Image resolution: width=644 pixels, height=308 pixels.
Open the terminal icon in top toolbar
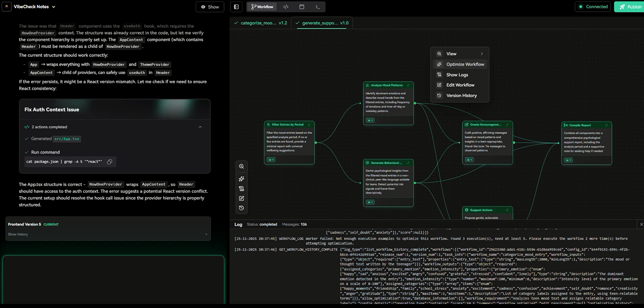(x=317, y=7)
